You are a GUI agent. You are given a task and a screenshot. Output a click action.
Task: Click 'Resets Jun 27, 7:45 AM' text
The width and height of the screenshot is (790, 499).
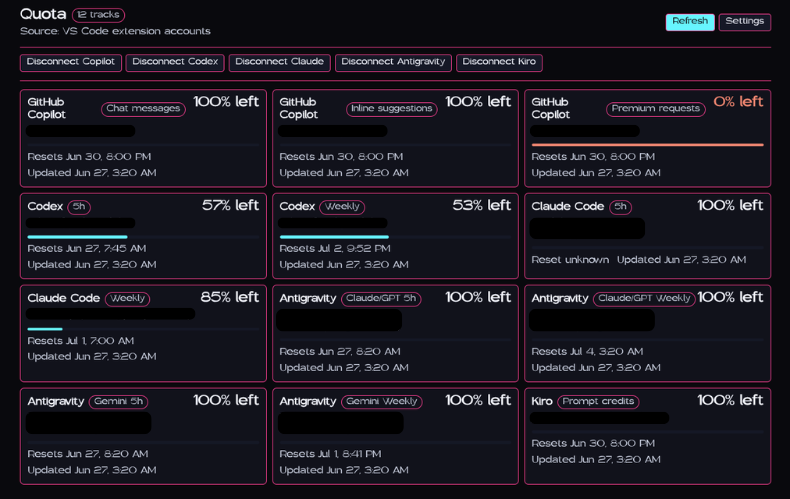[87, 248]
